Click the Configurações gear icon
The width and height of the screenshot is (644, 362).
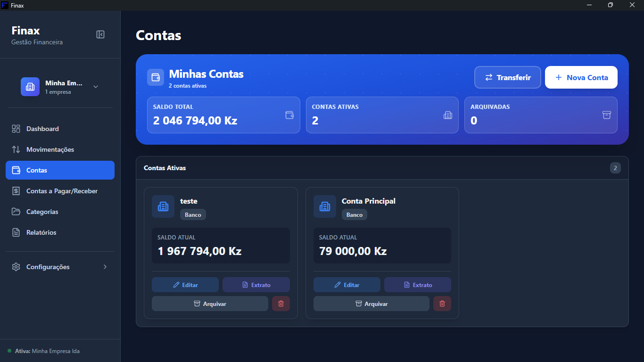click(16, 267)
